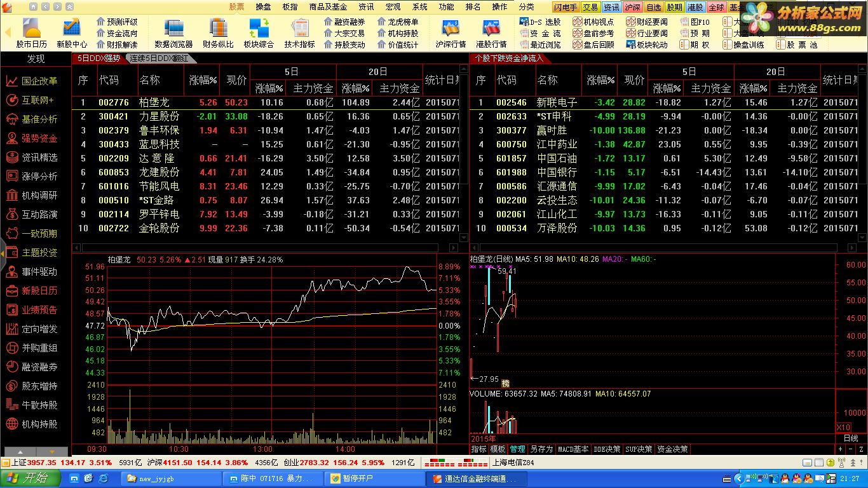Open 财务纵比 financial comparison tool
868x488 pixels.
(x=218, y=33)
